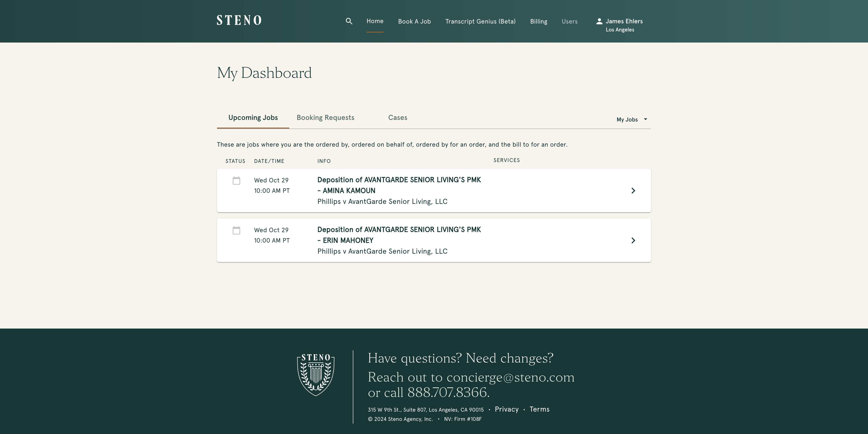The image size is (868, 434).
Task: Expand the Erin Mahoney deposition details row
Action: 633,240
